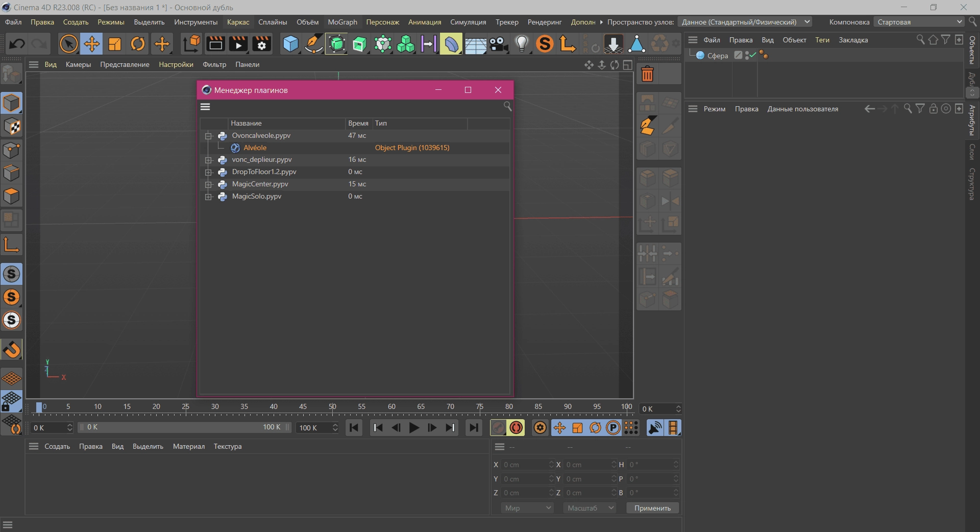Screen dimensions: 980x532
Task: Sort plugins by Название column header
Action: point(287,123)
